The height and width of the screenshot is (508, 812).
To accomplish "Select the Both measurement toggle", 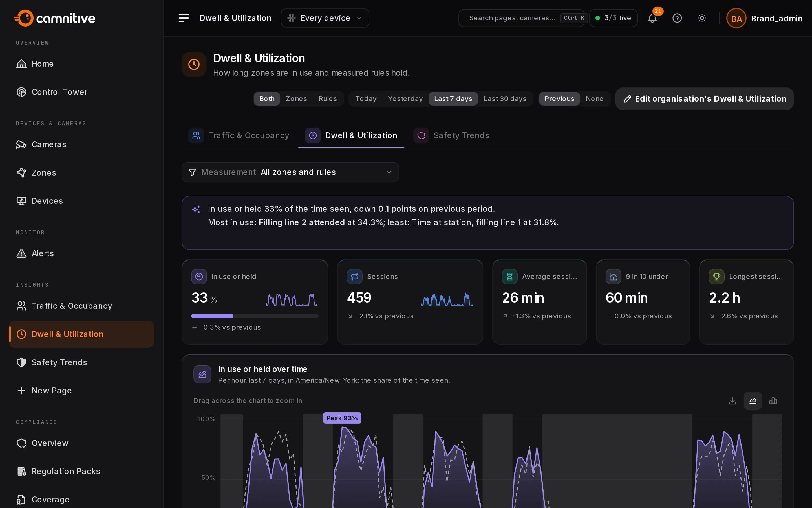I will (x=267, y=99).
